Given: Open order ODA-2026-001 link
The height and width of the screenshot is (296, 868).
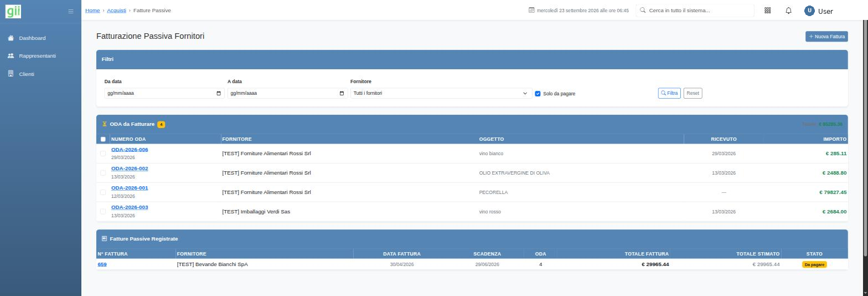Looking at the screenshot, I should click(x=130, y=188).
